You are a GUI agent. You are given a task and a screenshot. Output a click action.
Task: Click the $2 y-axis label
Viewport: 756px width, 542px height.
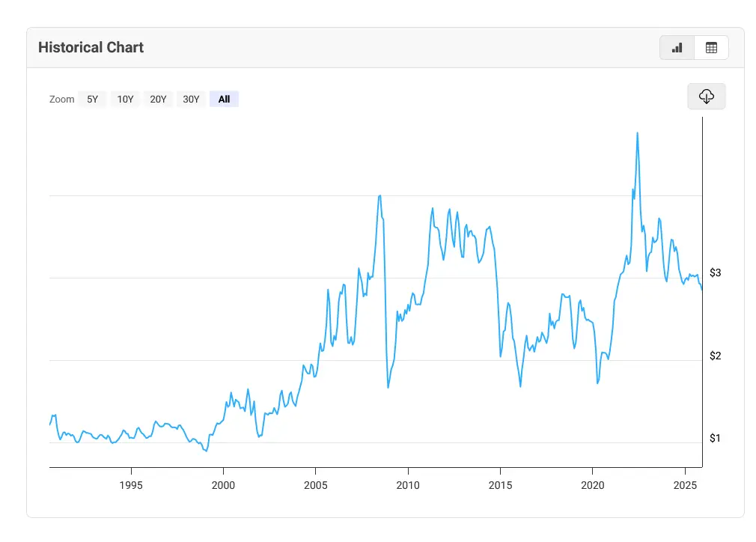715,356
